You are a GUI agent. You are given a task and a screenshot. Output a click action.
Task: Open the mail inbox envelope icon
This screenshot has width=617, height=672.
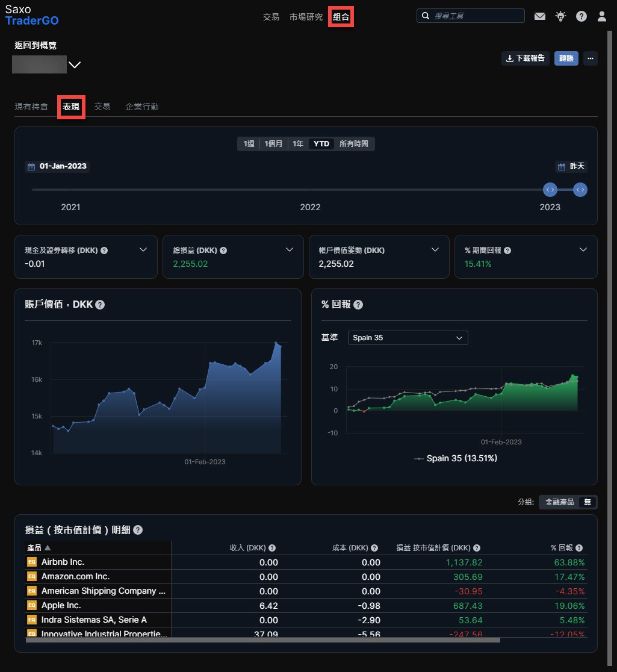(x=540, y=16)
